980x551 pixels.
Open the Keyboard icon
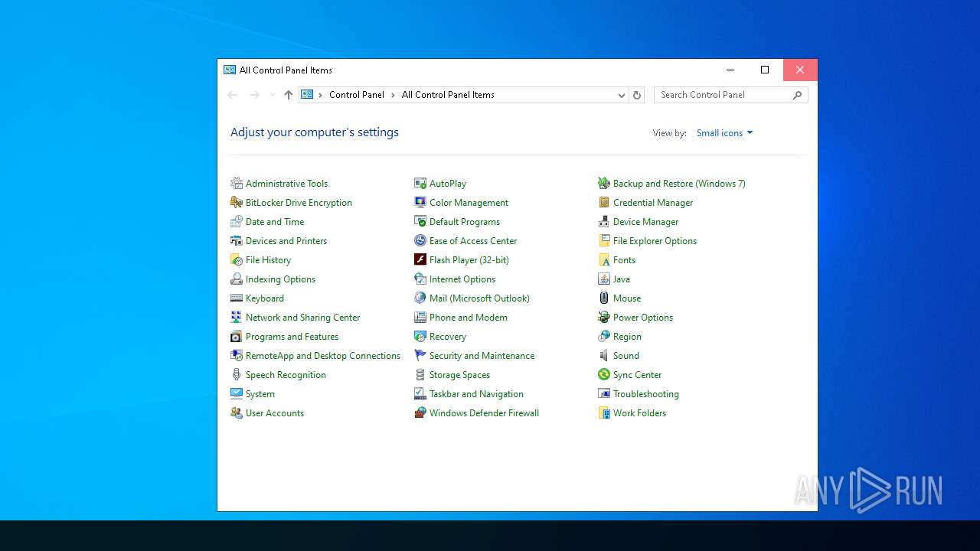(x=237, y=298)
